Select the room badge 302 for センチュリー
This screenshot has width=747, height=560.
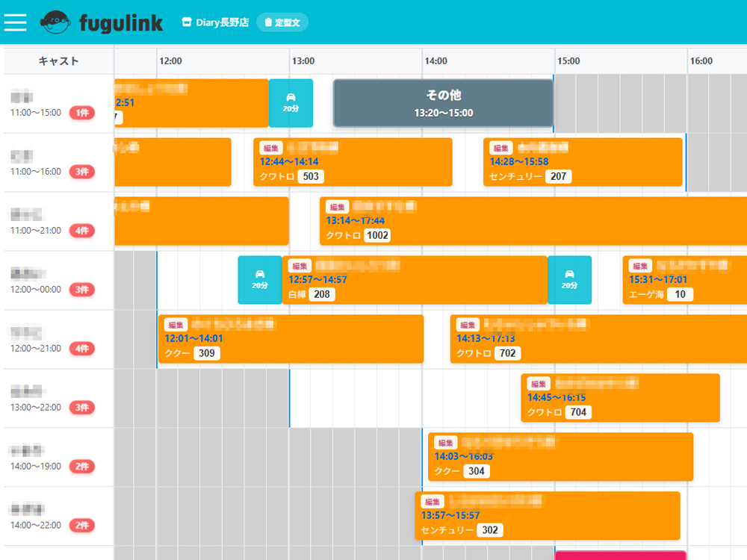[x=489, y=530]
